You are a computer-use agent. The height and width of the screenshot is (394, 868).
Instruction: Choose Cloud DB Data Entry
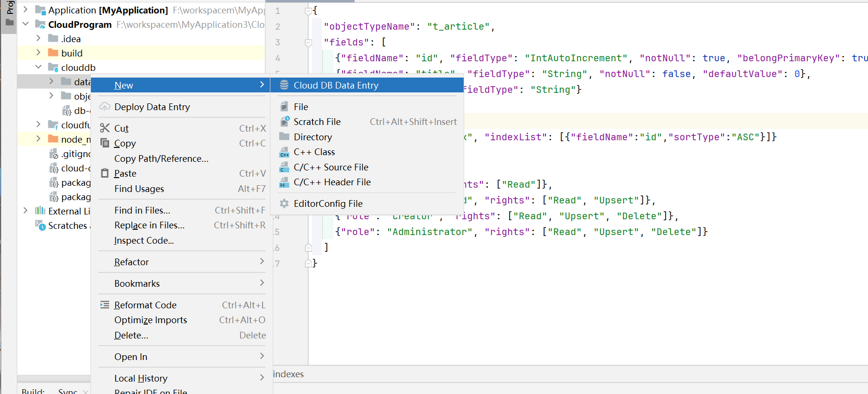[367, 85]
